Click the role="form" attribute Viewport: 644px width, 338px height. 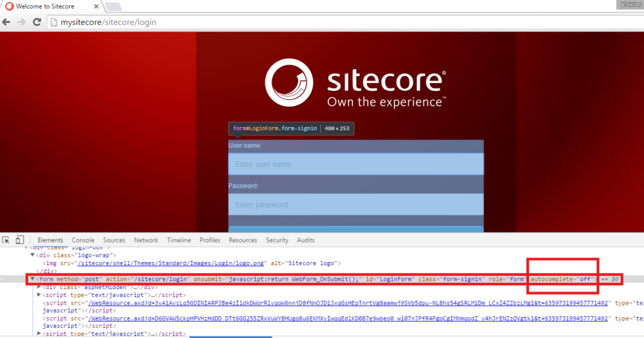coord(506,279)
